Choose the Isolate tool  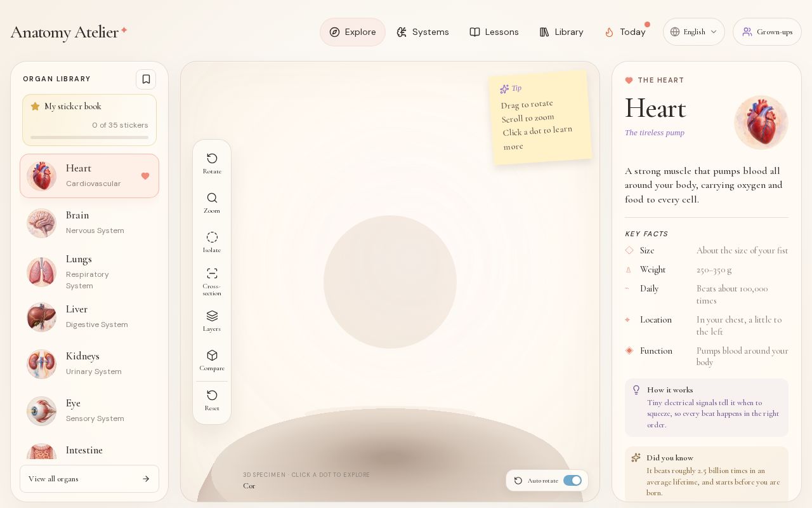pos(212,242)
